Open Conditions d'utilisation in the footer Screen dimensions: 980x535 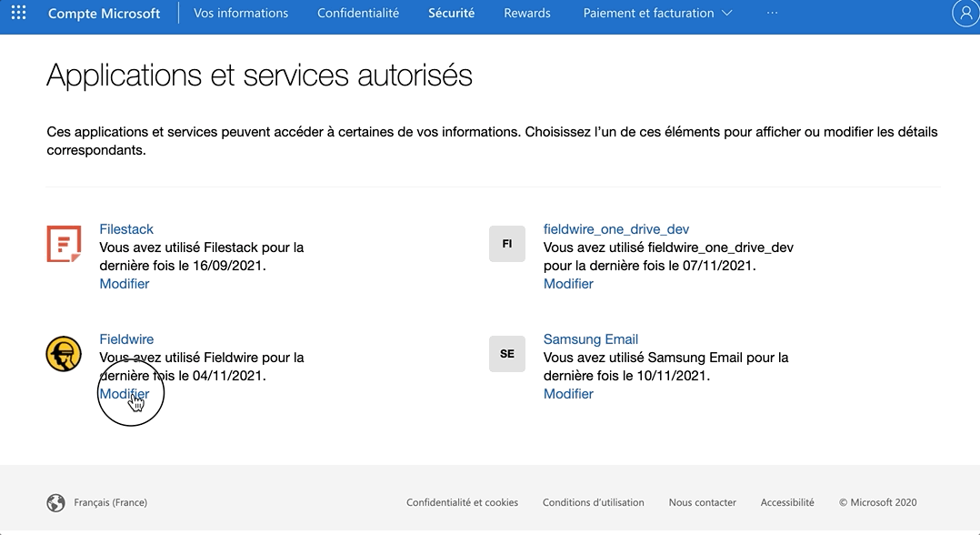(x=593, y=501)
